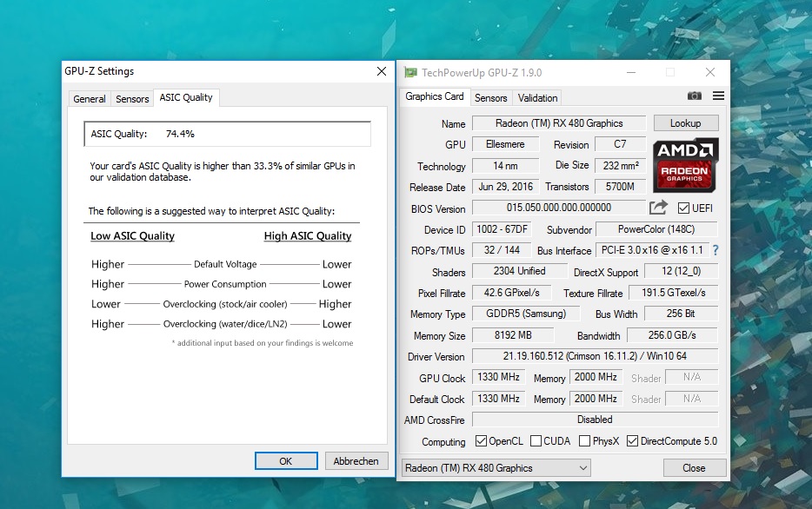Click the Device ID field 1002 - 67DF
This screenshot has width=812, height=509.
click(502, 229)
